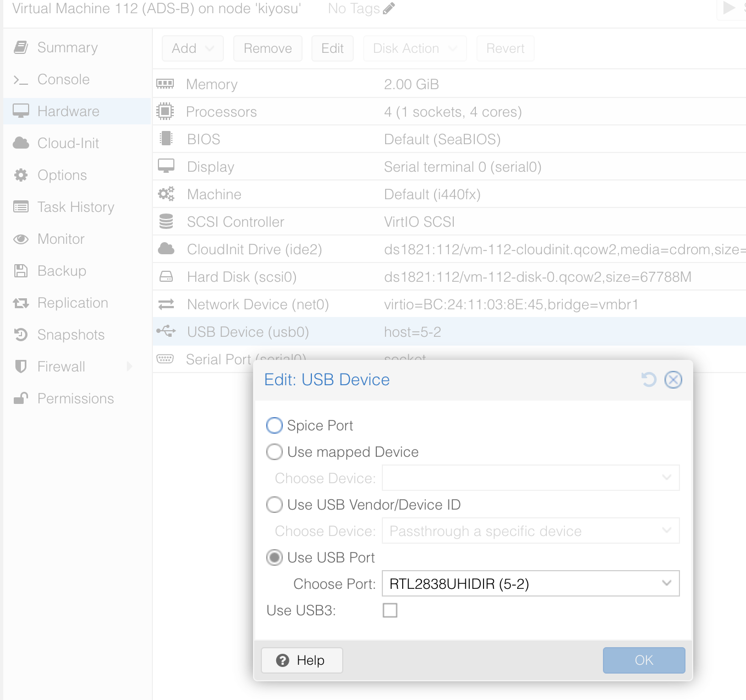
Task: Click the reset icon in Edit dialog header
Action: click(649, 380)
